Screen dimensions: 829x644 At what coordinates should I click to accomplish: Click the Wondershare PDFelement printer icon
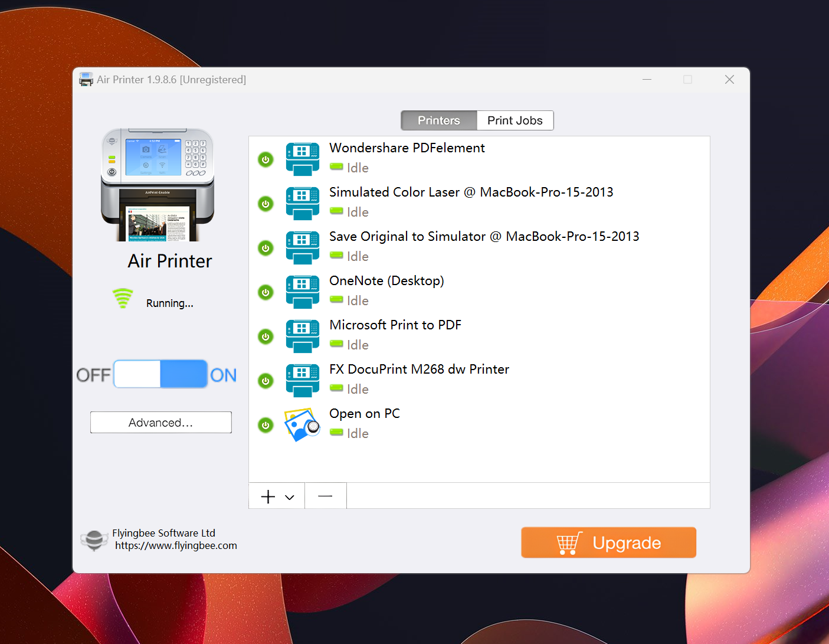[302, 159]
